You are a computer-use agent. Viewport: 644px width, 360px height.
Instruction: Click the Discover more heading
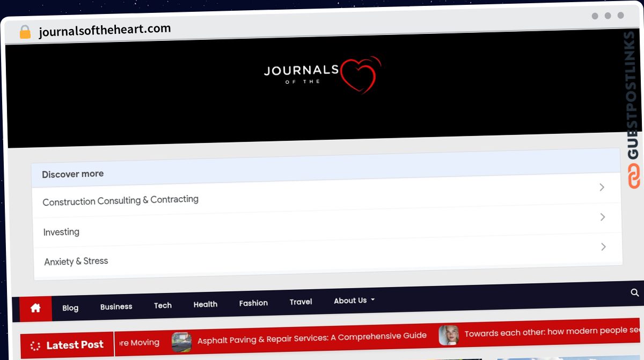coord(73,174)
